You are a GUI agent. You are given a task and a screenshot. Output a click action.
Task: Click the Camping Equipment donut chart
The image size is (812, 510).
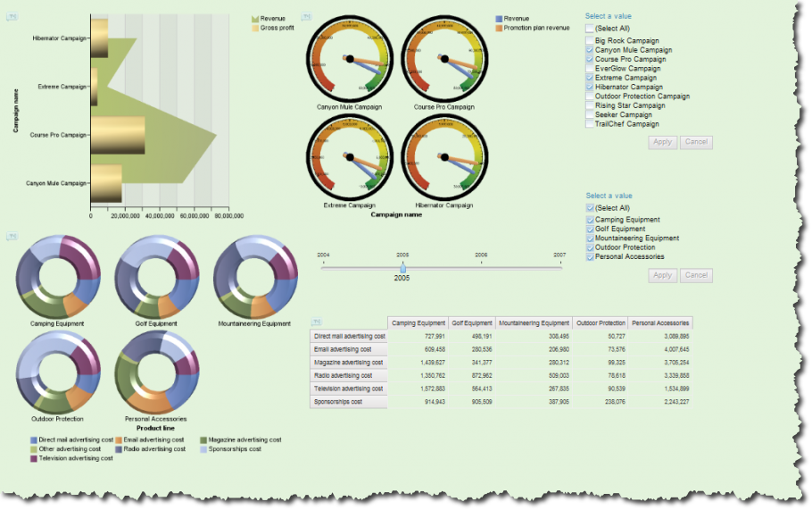pyautogui.click(x=57, y=276)
